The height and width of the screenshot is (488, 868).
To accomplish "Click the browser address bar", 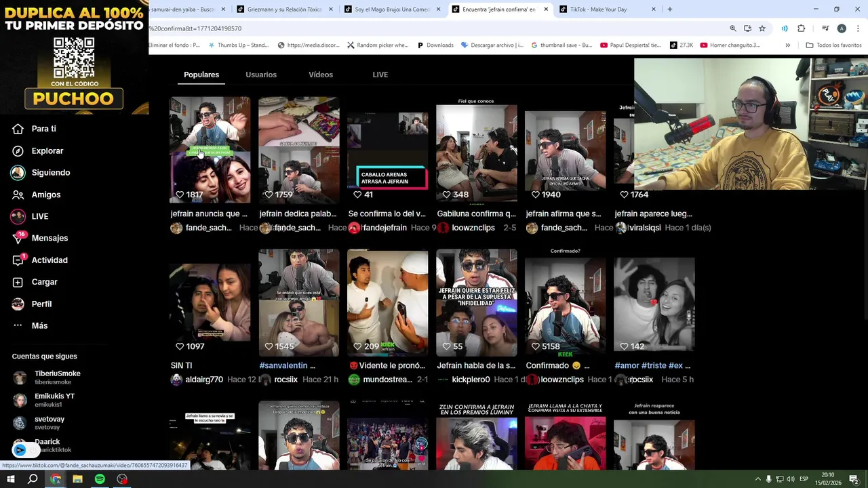I will (434, 28).
